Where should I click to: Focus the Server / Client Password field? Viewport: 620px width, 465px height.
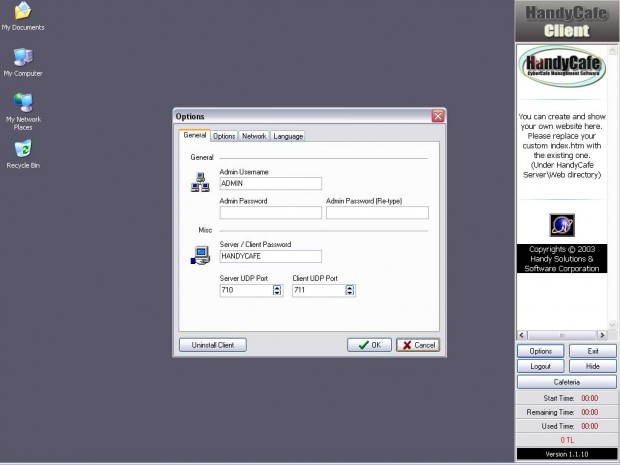[x=270, y=256]
